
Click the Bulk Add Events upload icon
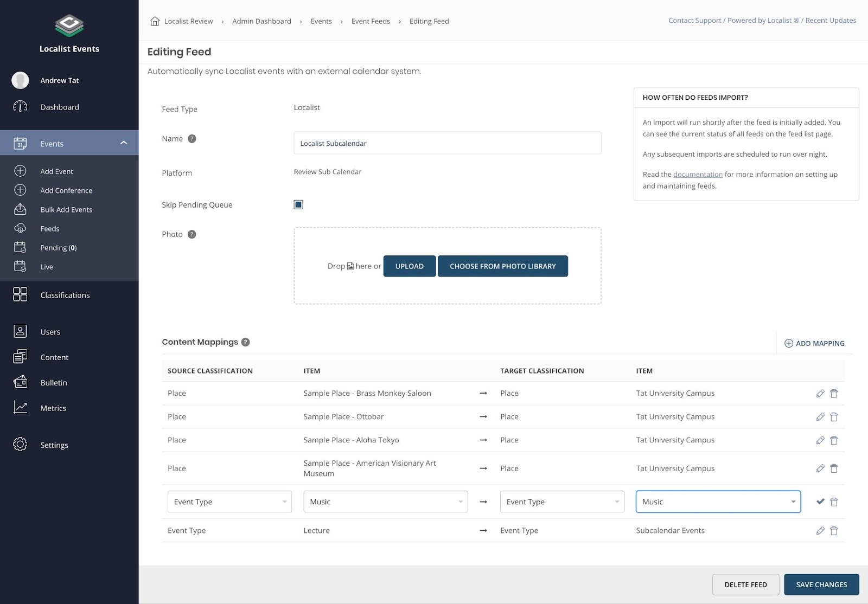20,209
